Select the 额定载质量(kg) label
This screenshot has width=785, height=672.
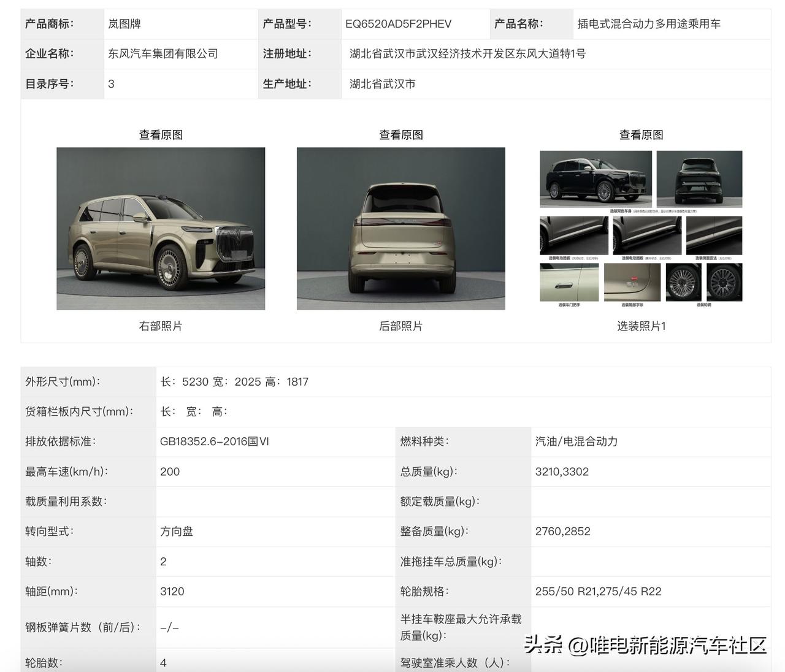440,502
